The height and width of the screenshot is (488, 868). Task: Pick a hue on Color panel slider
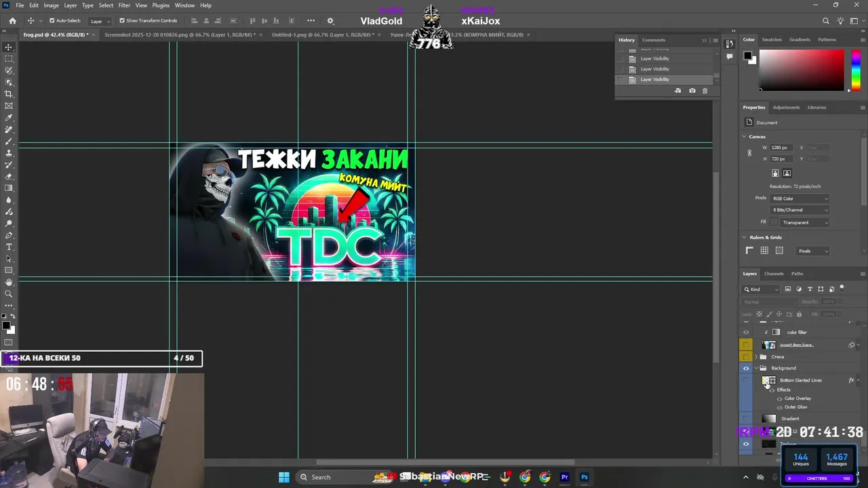tap(856, 69)
